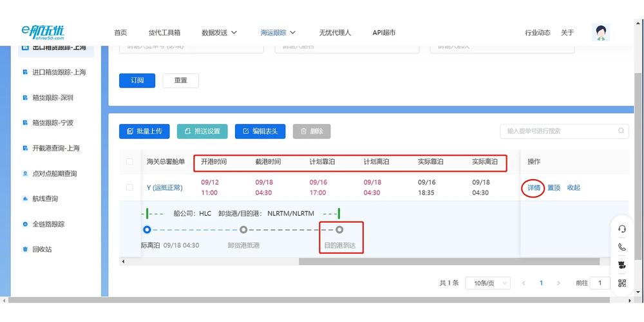
Task: Click the mascot icon in floating panel
Action: (622, 265)
